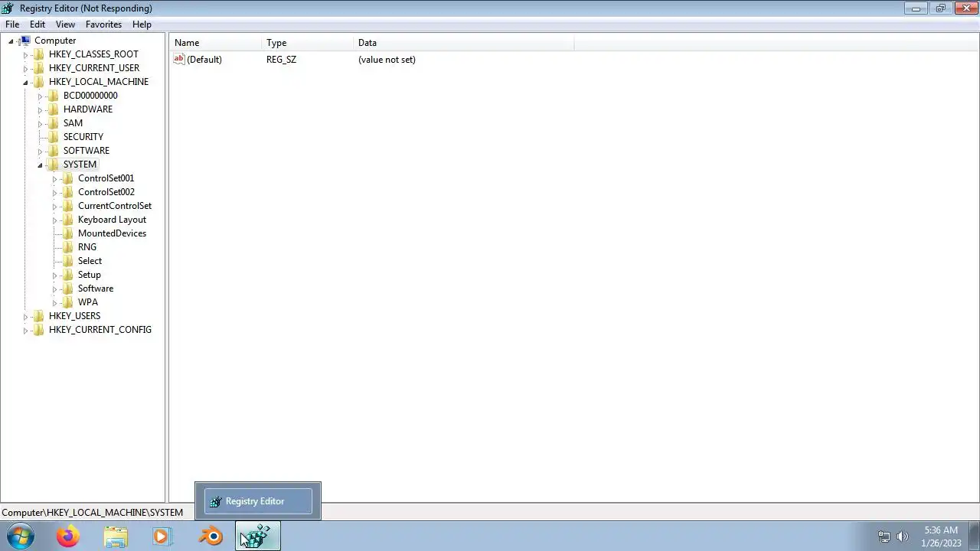
Task: Select the CurrentControlSet key
Action: [115, 206]
